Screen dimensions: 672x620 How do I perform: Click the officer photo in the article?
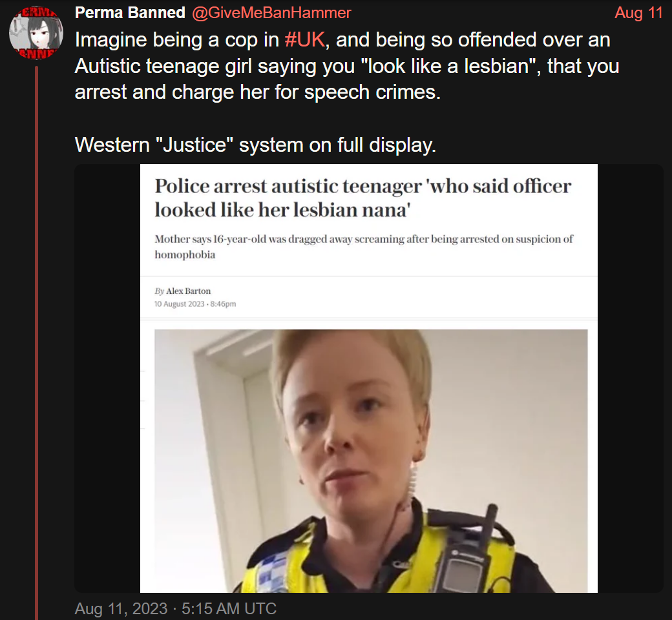[x=371, y=461]
